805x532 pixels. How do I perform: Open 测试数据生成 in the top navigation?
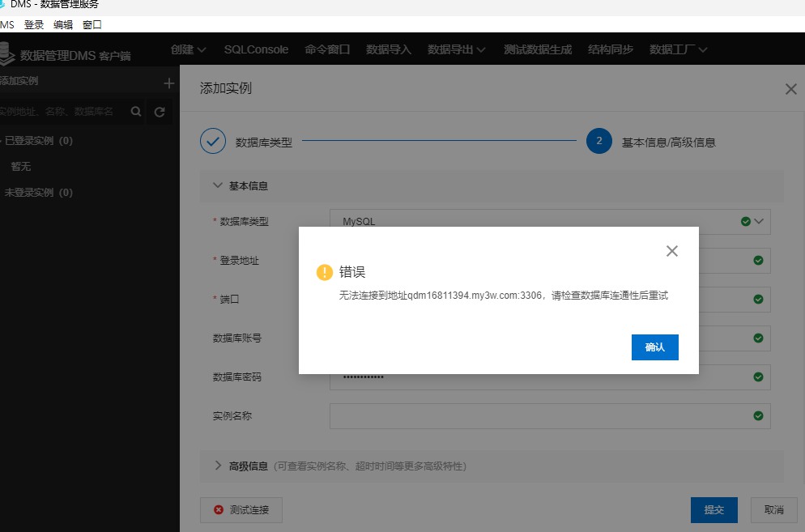coord(538,50)
